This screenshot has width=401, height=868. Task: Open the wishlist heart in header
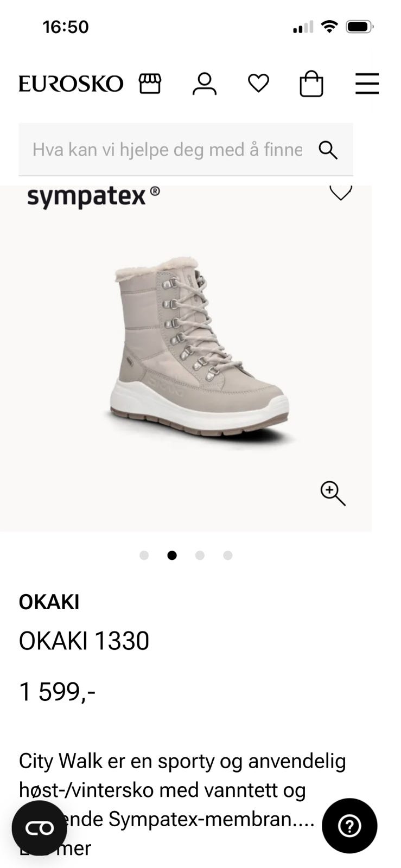[x=258, y=84]
